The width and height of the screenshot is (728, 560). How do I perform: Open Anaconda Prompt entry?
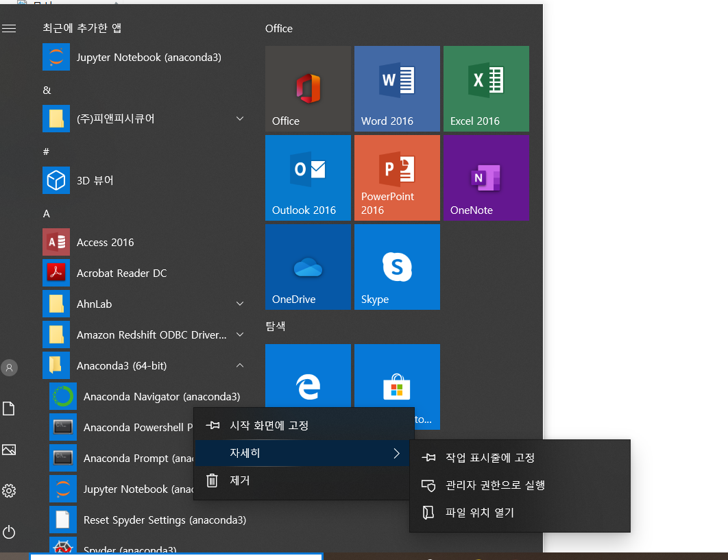click(121, 459)
